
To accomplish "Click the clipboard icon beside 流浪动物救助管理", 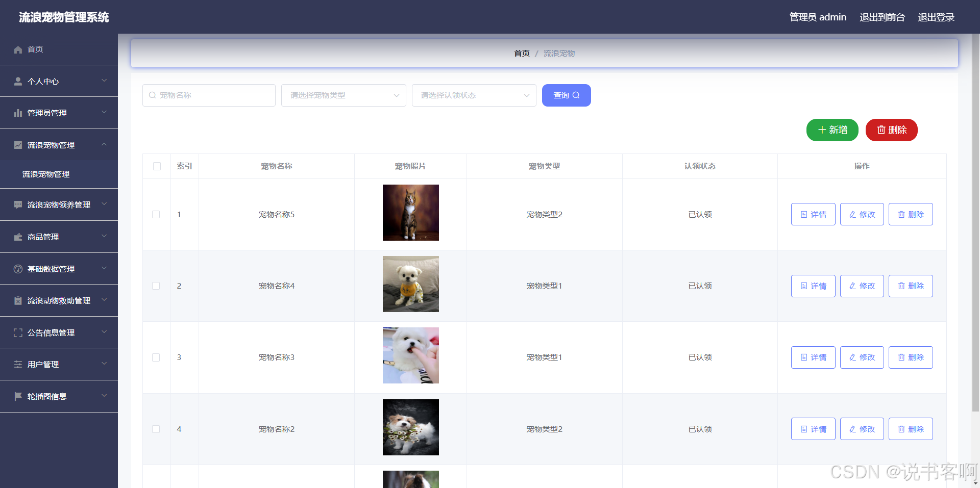I will [x=18, y=300].
